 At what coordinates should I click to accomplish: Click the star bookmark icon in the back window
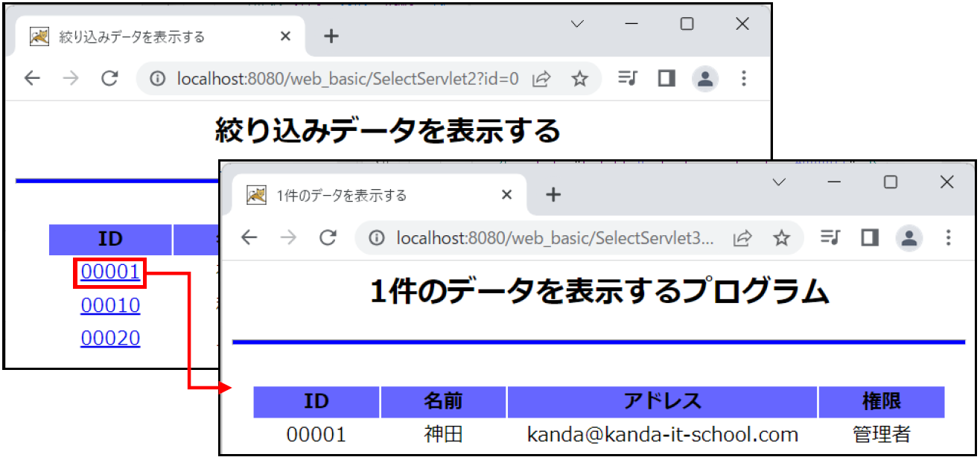(x=579, y=79)
